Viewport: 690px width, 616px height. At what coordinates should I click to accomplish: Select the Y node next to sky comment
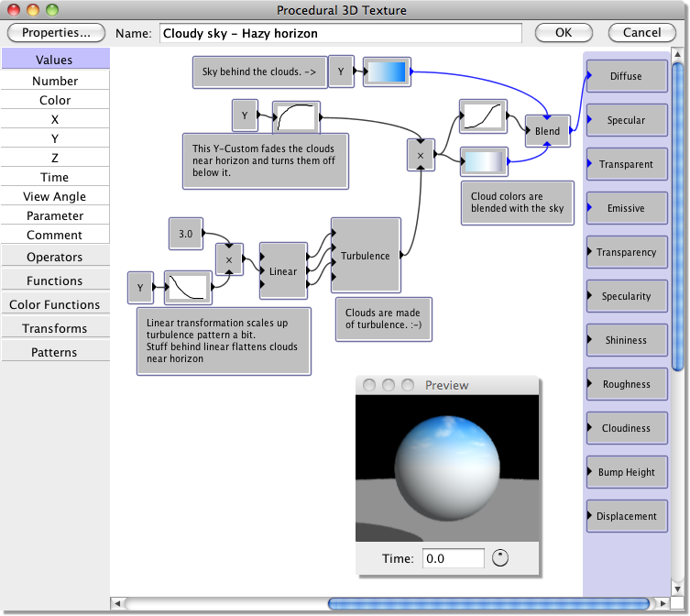(x=342, y=71)
